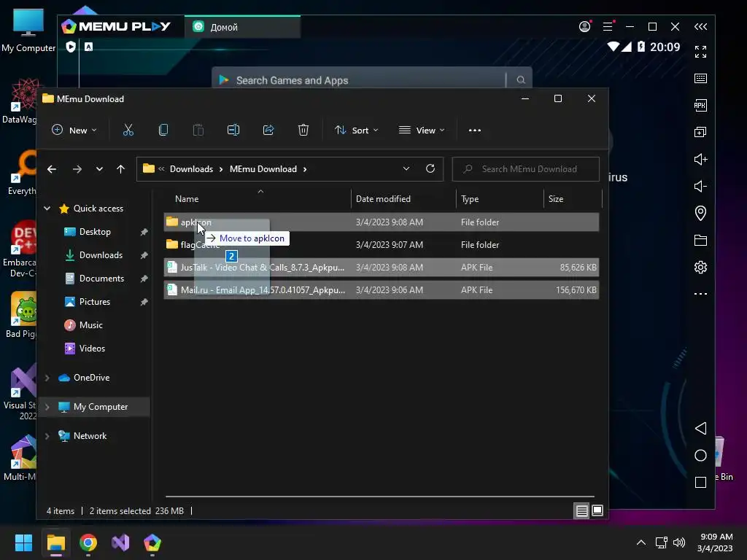
Task: Collapse the Quick access tree node
Action: [47, 208]
